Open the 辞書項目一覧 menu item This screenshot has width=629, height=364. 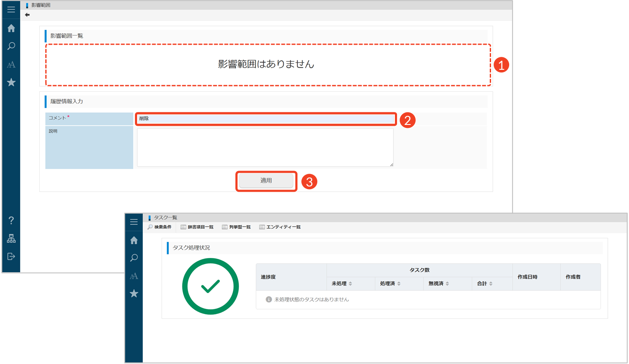tap(197, 227)
